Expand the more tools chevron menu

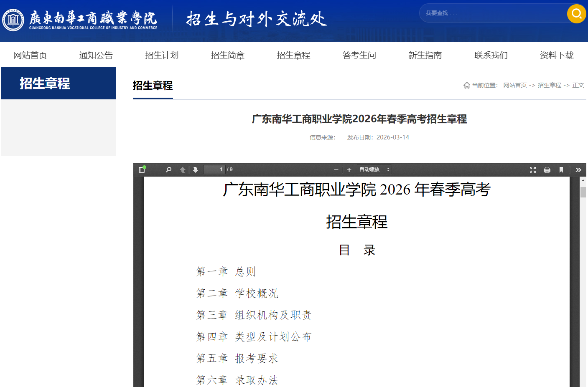[x=578, y=170]
